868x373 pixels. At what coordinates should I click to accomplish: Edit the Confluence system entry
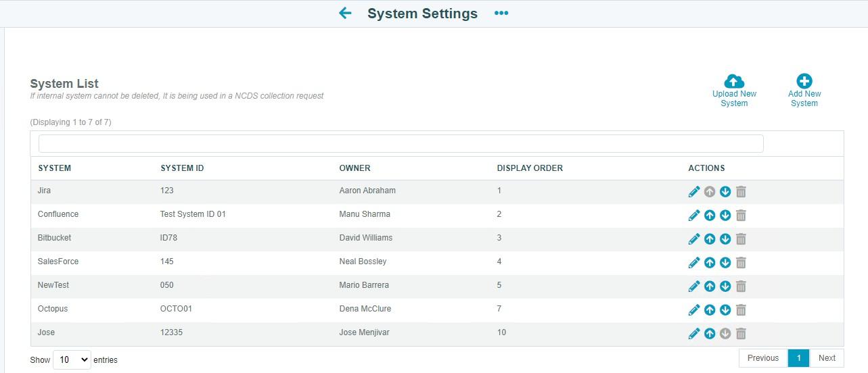(694, 216)
